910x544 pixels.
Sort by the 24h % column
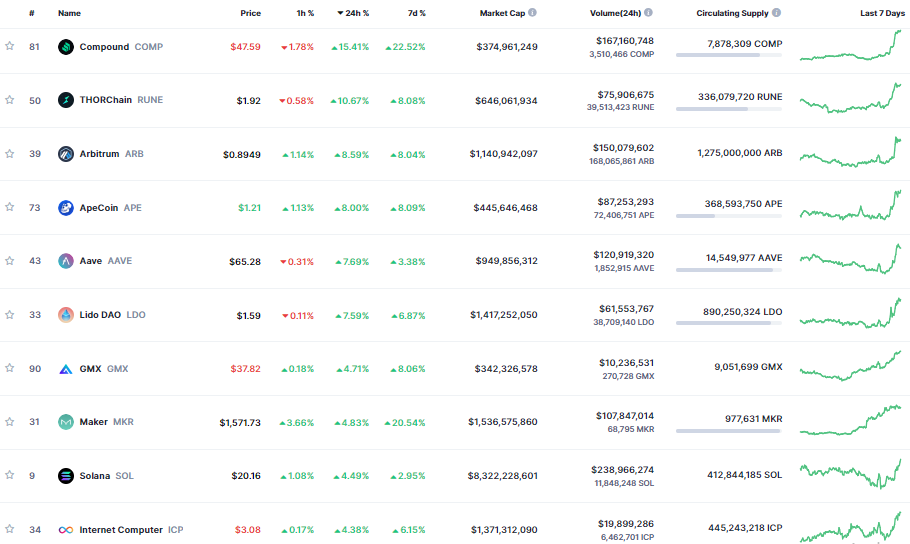click(353, 13)
